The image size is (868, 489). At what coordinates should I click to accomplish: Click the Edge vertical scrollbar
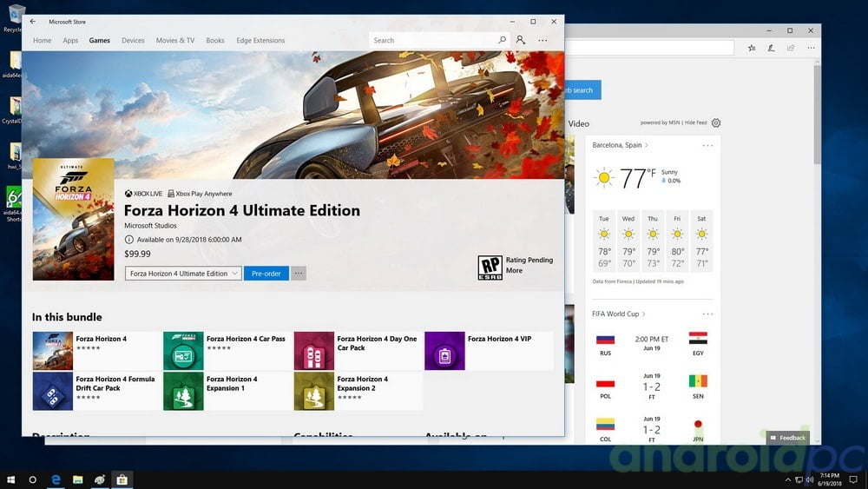click(x=817, y=116)
